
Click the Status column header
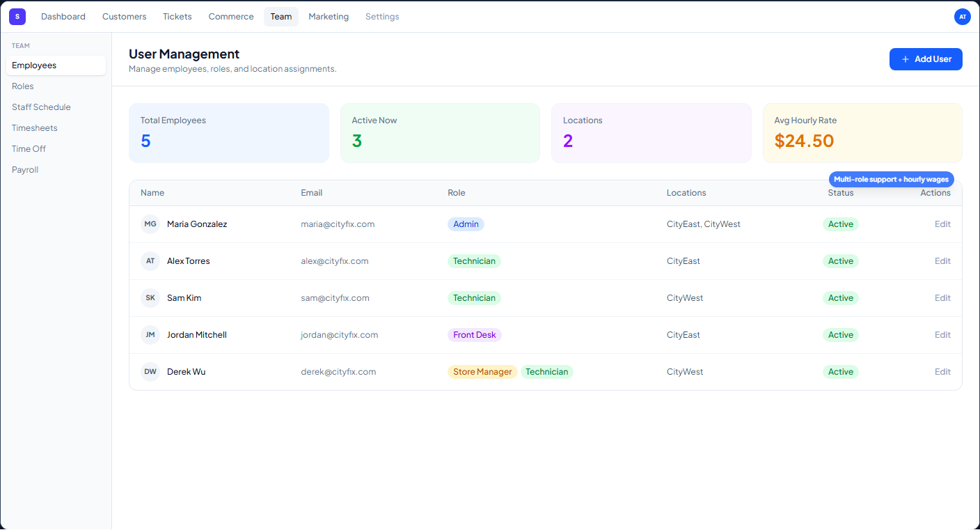841,193
